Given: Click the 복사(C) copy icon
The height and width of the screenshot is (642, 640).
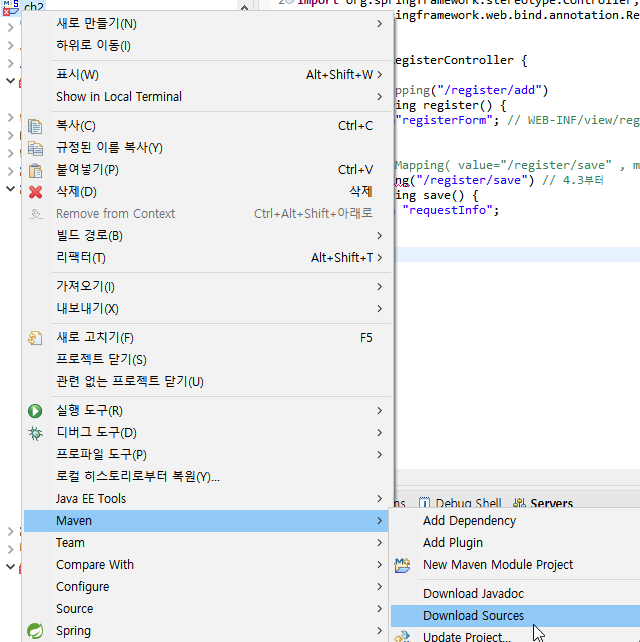Looking at the screenshot, I should pos(35,126).
